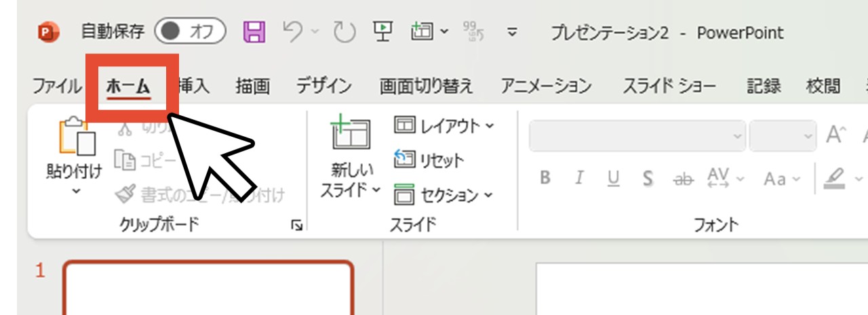This screenshot has height=315, width=868.
Task: Toggle underline formatting
Action: click(x=614, y=178)
